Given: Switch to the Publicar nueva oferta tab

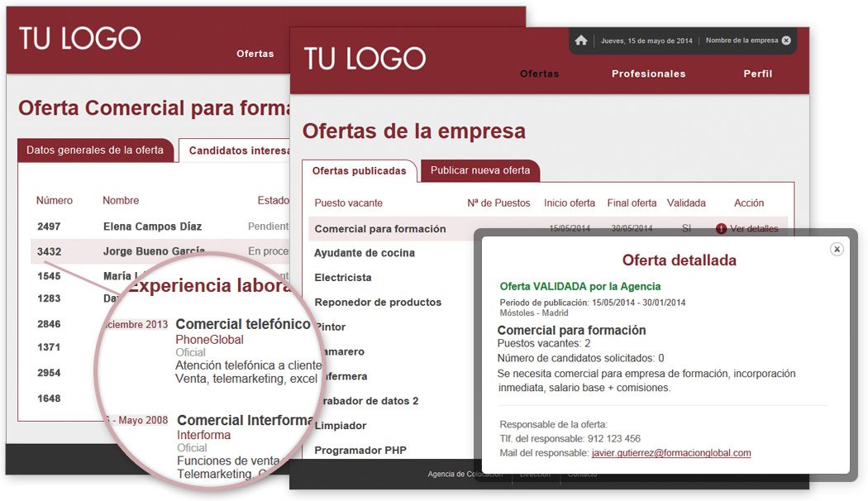Looking at the screenshot, I should [x=480, y=170].
